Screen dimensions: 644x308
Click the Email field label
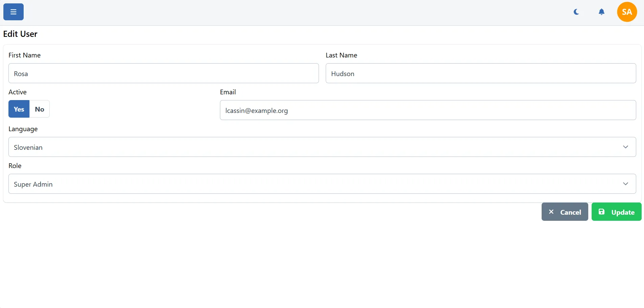tap(228, 92)
